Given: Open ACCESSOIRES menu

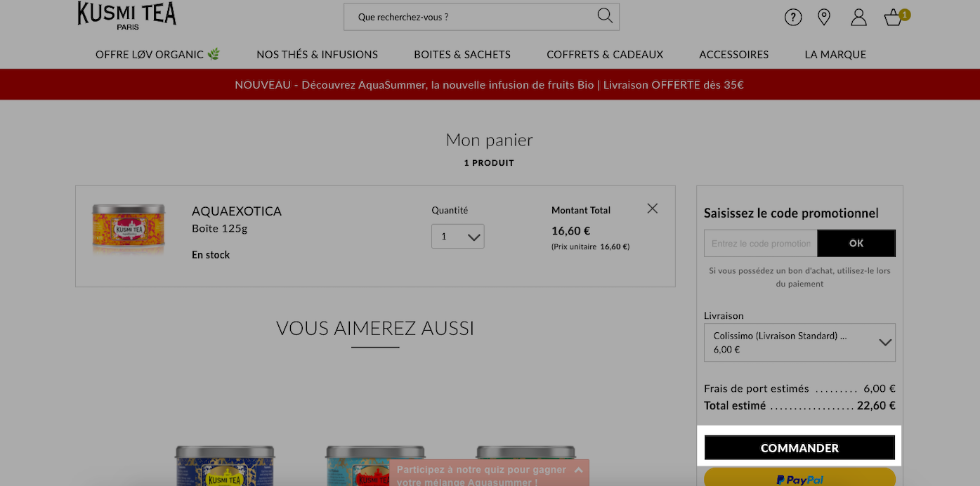Looking at the screenshot, I should tap(734, 54).
